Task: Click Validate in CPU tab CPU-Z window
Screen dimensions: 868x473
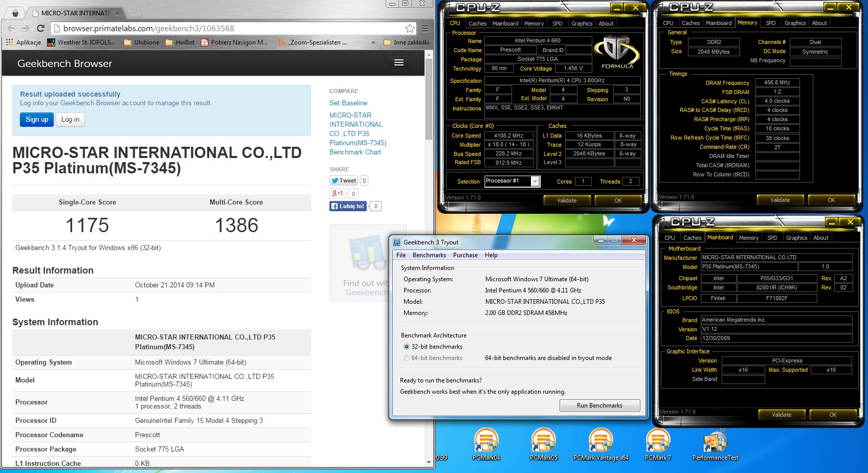Action: pos(567,200)
